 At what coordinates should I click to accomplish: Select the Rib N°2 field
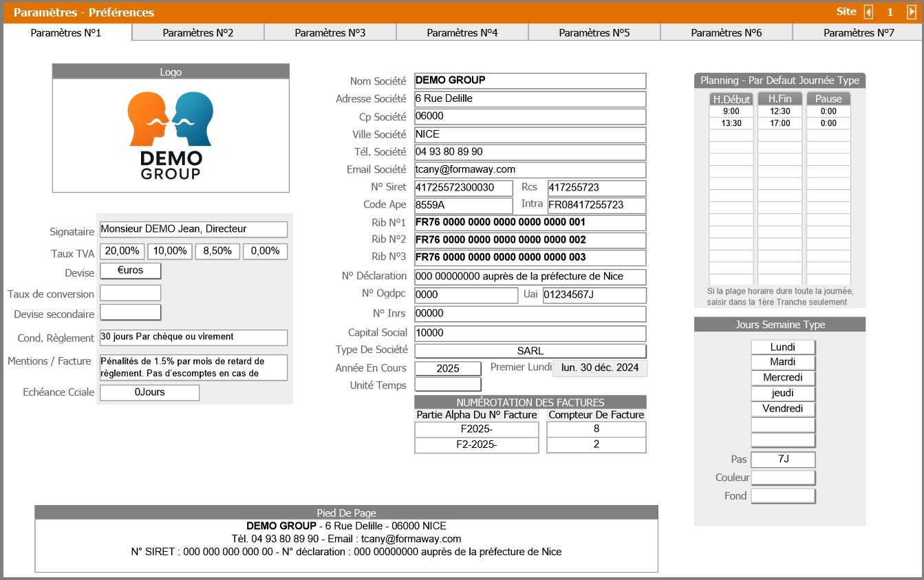coord(530,241)
